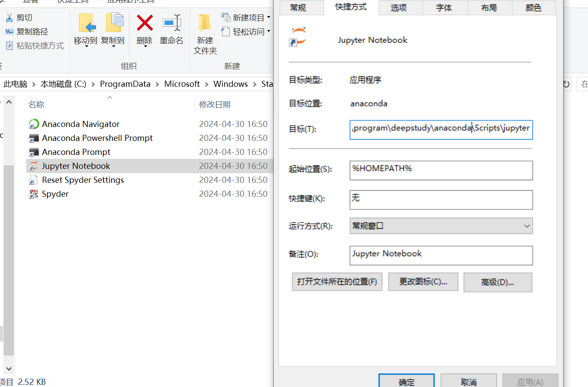Click the red X Delete icon
The image size is (588, 387).
pyautogui.click(x=144, y=23)
